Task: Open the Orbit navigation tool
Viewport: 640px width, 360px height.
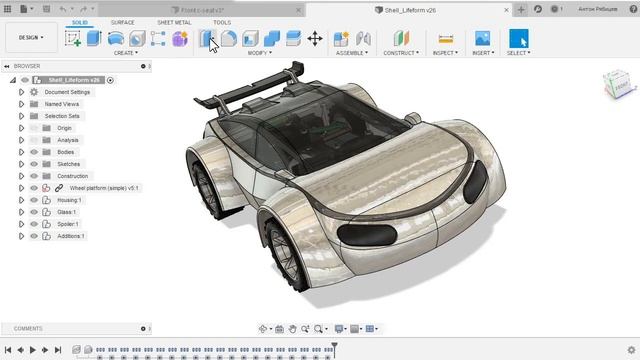Action: (x=263, y=329)
